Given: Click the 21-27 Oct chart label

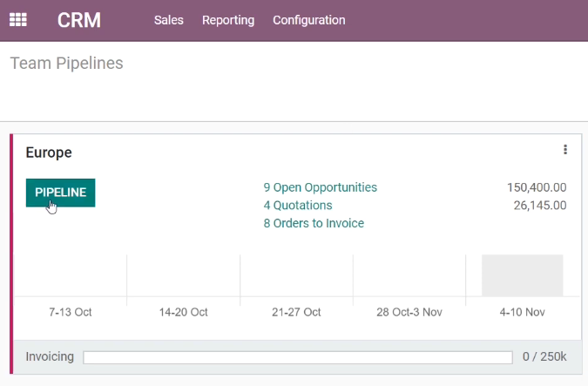Looking at the screenshot, I should [x=296, y=312].
